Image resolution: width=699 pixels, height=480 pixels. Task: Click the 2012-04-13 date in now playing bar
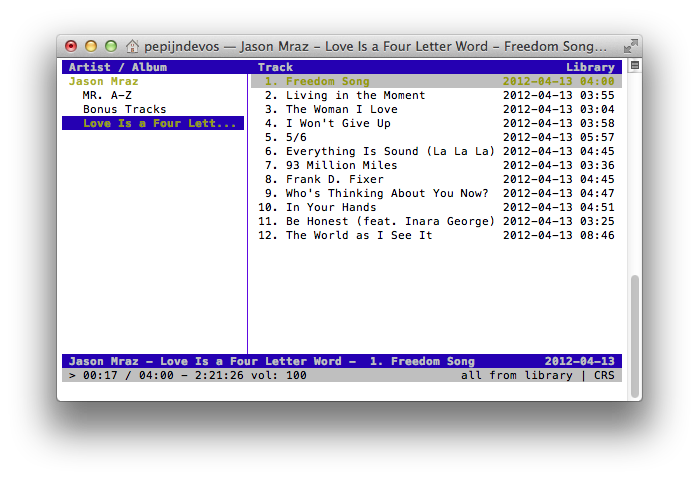pos(580,361)
